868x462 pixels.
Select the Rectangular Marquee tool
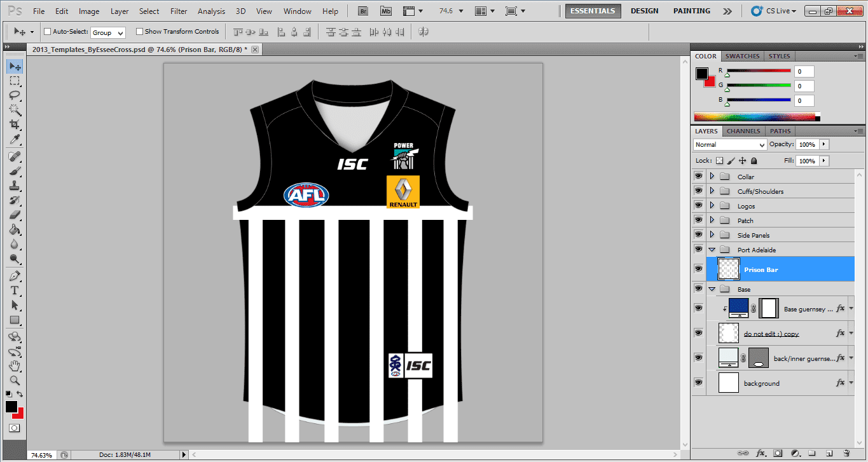pyautogui.click(x=14, y=81)
